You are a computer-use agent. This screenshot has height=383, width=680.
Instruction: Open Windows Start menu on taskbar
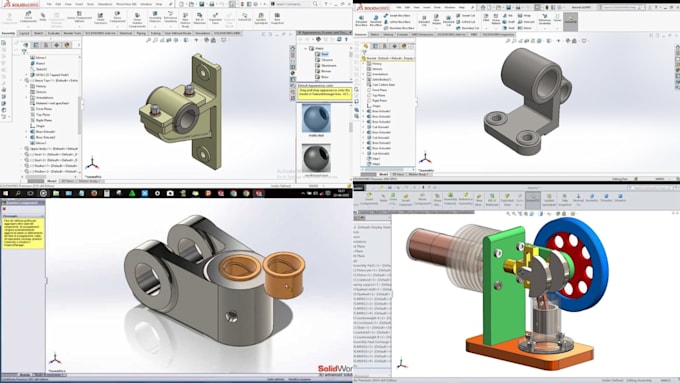coord(6,193)
